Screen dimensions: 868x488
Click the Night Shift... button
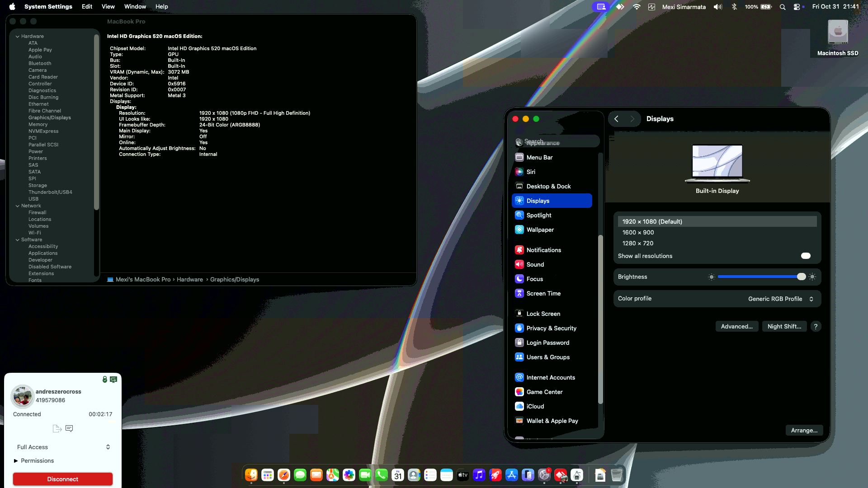(784, 326)
